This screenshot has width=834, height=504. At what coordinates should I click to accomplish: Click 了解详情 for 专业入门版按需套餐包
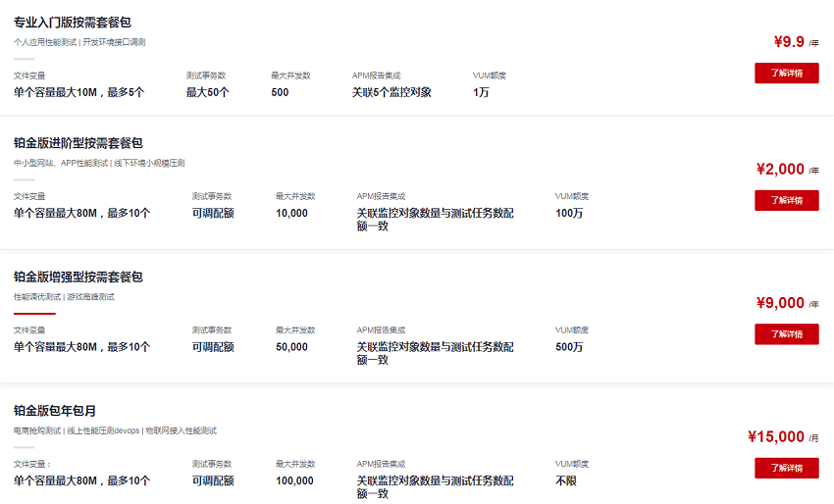[x=786, y=73]
